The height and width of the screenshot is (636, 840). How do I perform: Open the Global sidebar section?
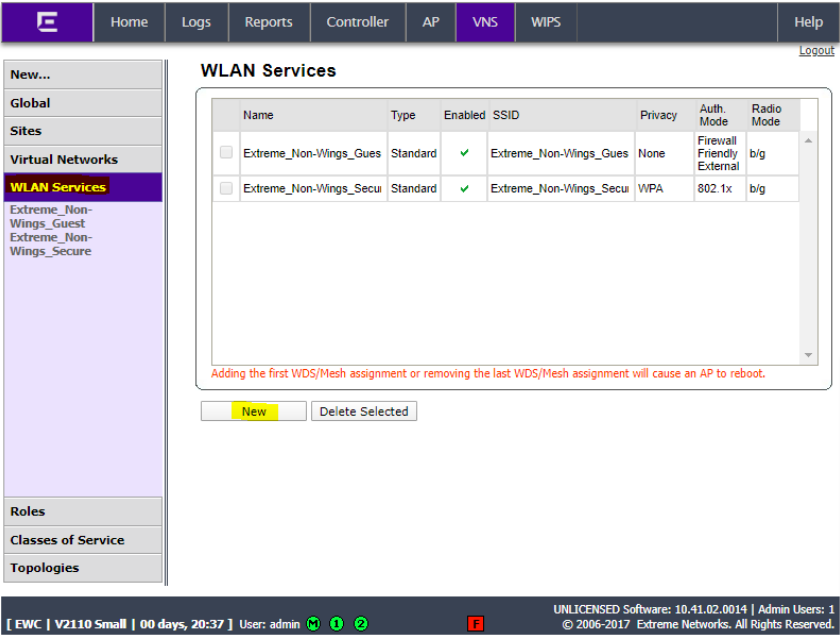pyautogui.click(x=82, y=103)
